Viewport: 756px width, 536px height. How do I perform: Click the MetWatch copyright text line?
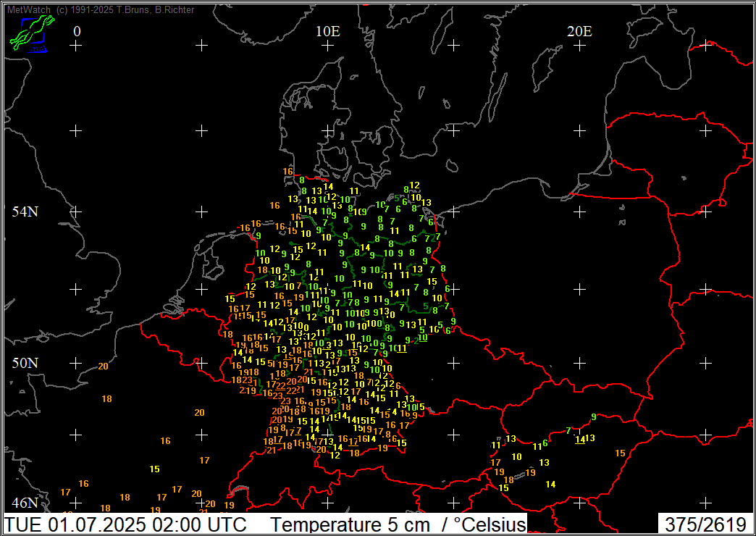[x=101, y=9]
